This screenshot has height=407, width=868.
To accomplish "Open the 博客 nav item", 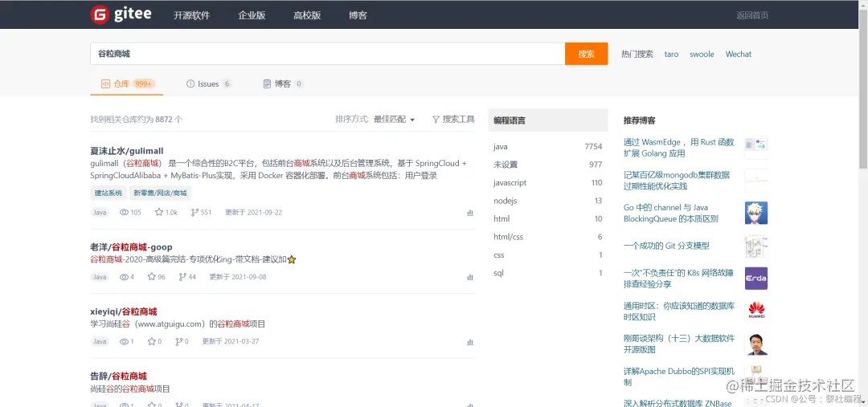I will click(x=358, y=15).
